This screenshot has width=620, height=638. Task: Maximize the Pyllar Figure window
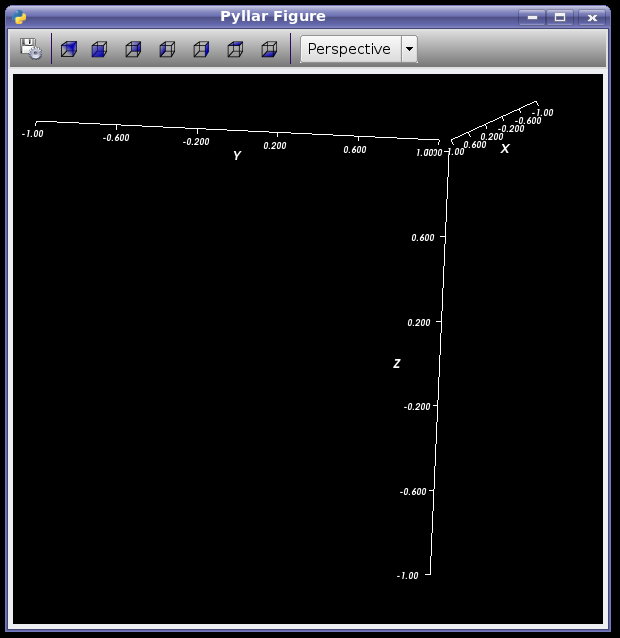(561, 17)
